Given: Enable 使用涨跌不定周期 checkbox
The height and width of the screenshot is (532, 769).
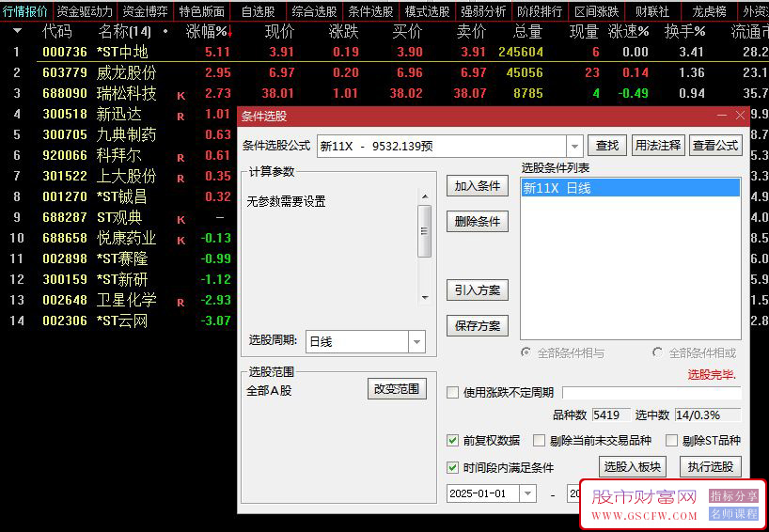Looking at the screenshot, I should click(x=453, y=392).
